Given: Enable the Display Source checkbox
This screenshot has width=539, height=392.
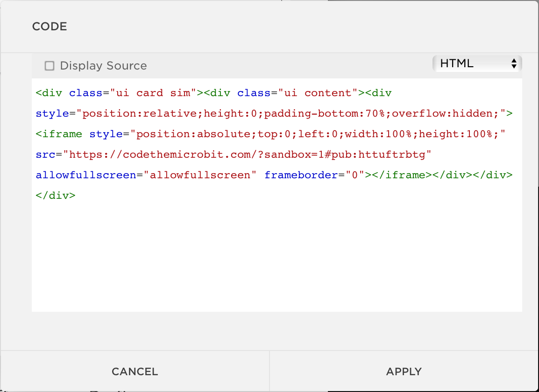Looking at the screenshot, I should click(x=50, y=66).
